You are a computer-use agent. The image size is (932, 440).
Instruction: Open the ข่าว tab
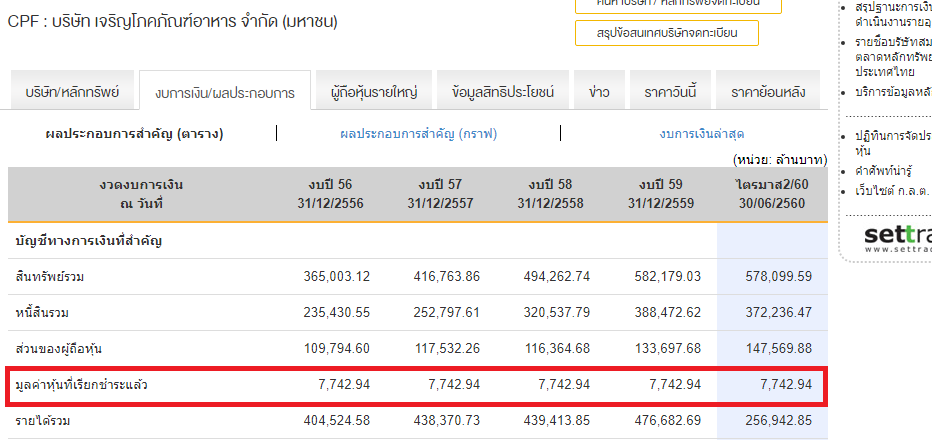600,93
